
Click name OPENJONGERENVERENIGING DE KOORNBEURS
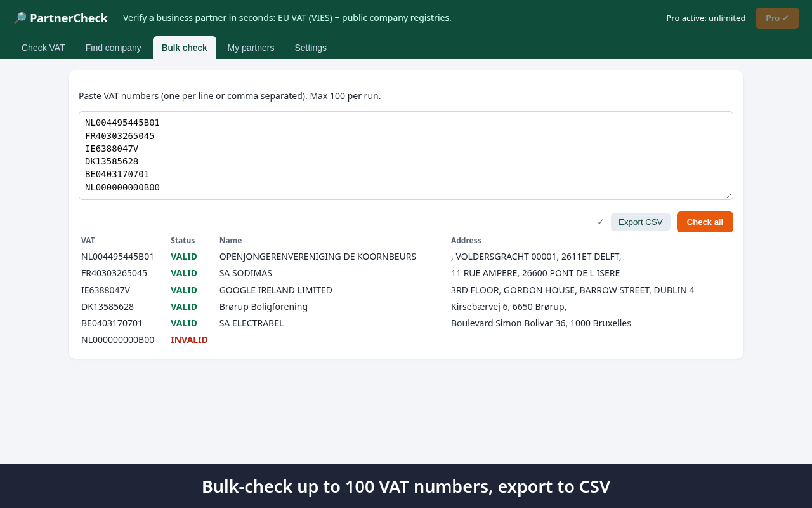(x=318, y=257)
